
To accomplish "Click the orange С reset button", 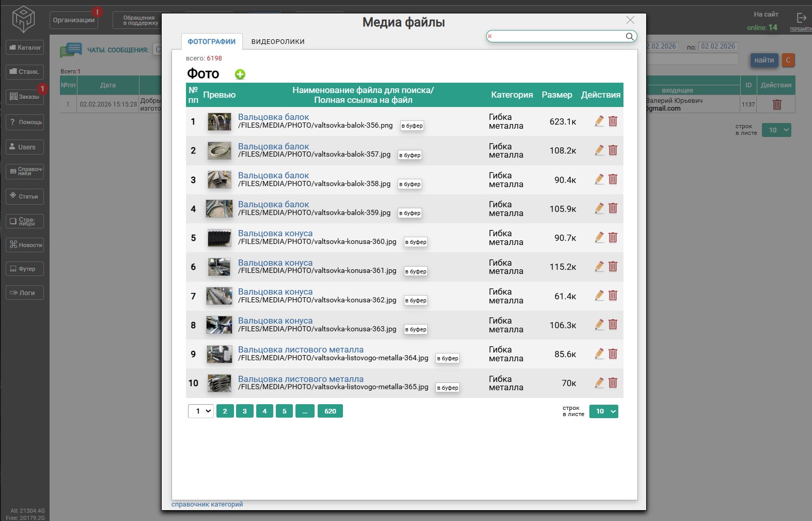I will [x=788, y=60].
